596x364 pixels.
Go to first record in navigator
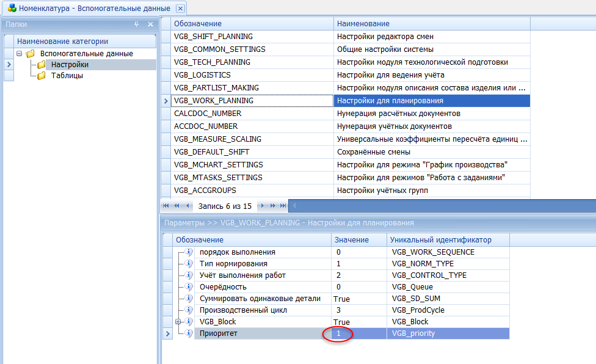(x=166, y=206)
